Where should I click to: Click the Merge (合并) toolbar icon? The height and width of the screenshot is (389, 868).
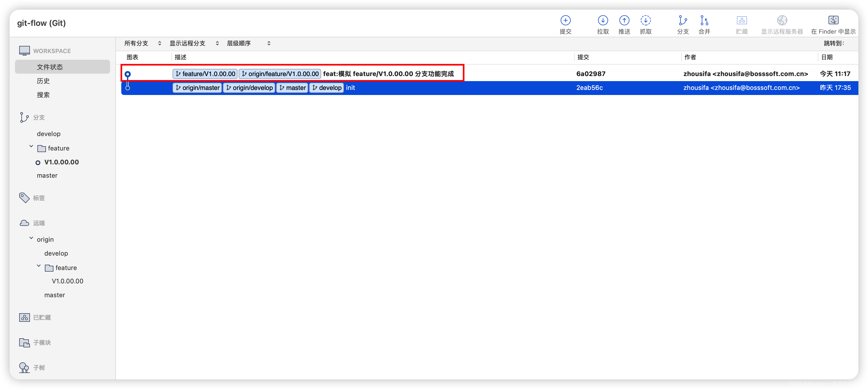[x=704, y=21]
